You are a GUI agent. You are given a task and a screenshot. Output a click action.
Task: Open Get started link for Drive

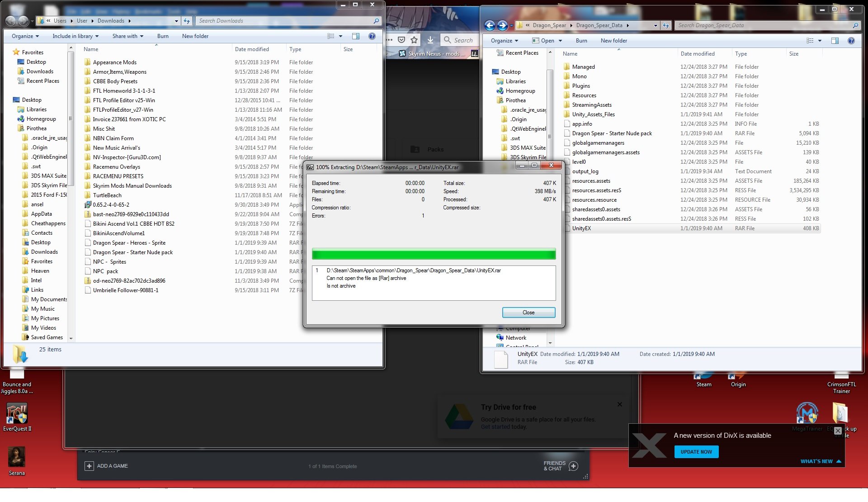tap(495, 426)
